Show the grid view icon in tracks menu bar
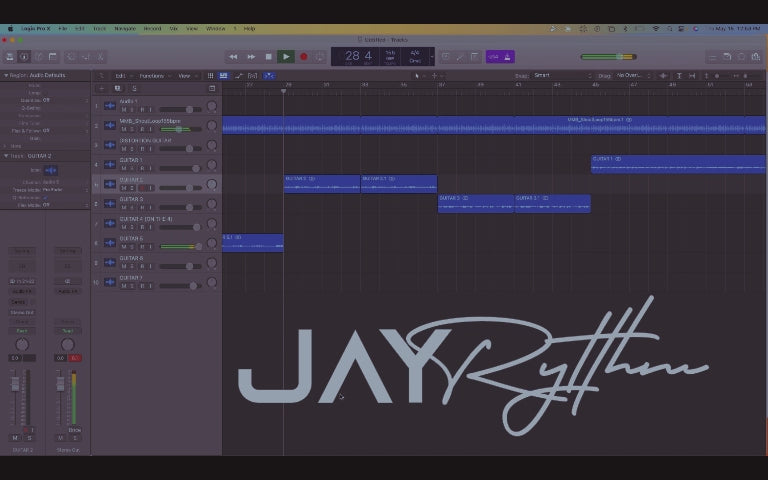Viewport: 768px width, 480px height. tap(210, 76)
